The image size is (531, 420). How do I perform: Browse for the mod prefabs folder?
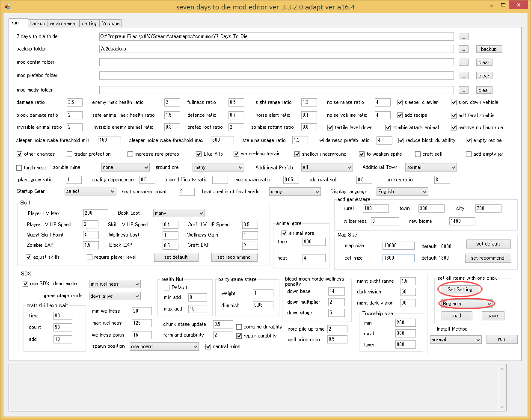pos(463,76)
